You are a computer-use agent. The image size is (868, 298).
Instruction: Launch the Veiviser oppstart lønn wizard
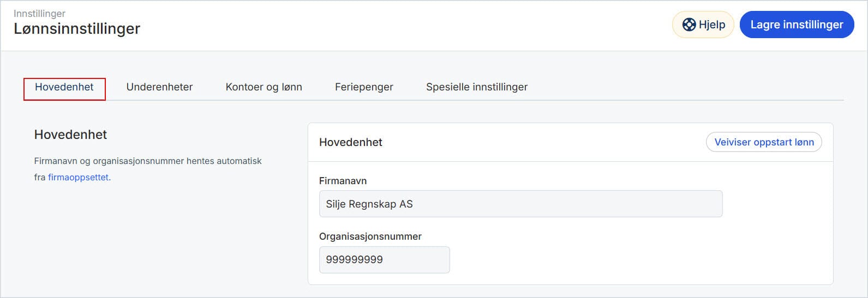click(x=764, y=142)
